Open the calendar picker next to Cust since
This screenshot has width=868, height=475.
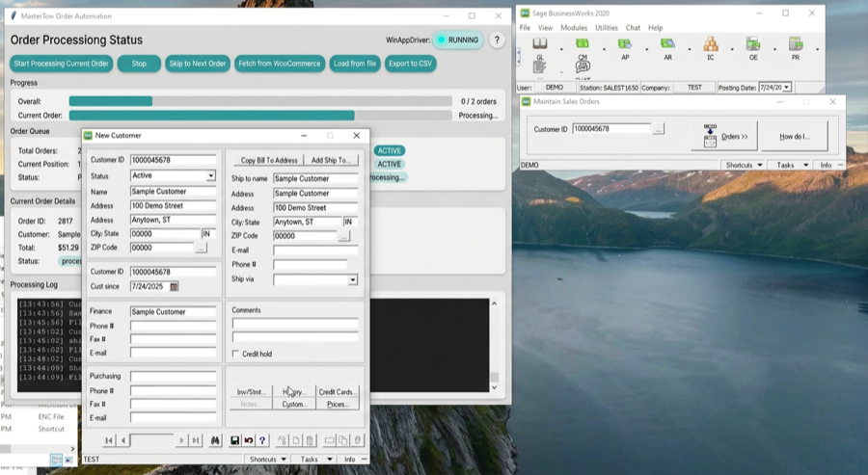coord(174,286)
